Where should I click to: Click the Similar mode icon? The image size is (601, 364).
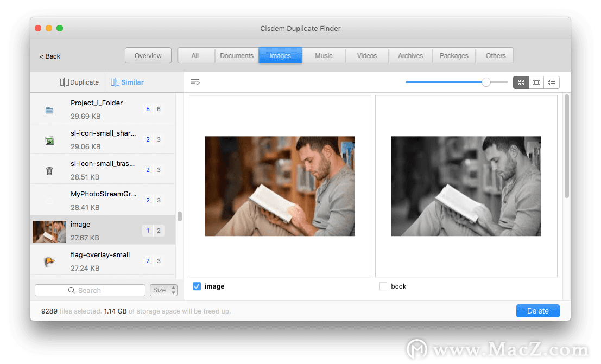[115, 82]
